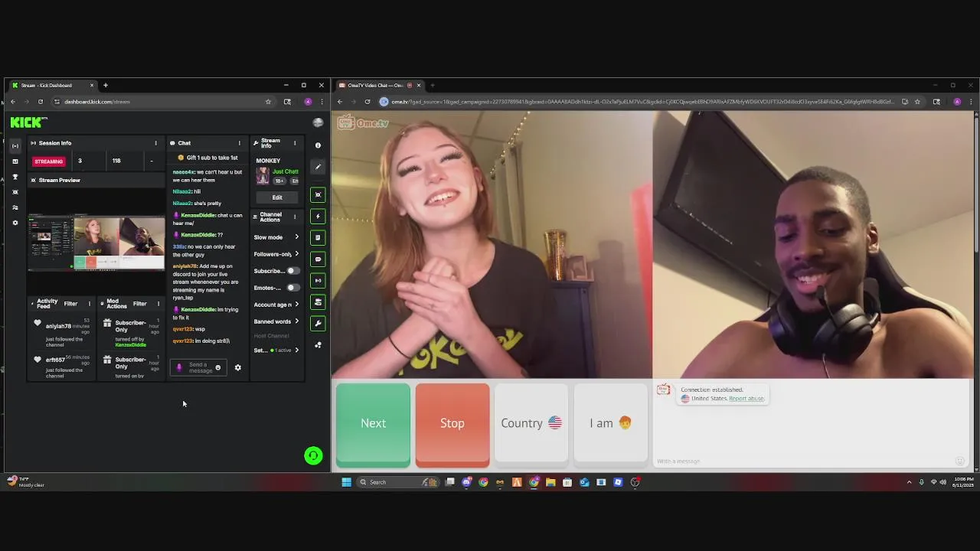Open the community people icon in Kick sidebar
This screenshot has height=551, width=980.
15,207
